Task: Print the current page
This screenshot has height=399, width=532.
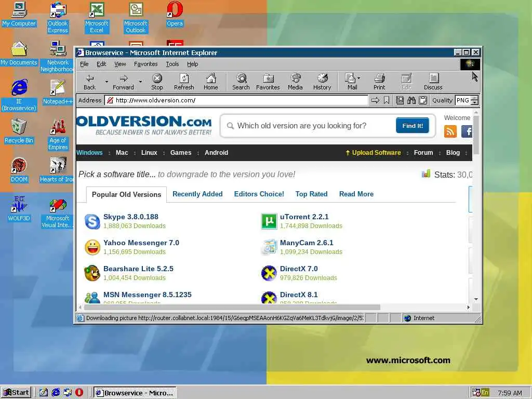Action: point(379,82)
